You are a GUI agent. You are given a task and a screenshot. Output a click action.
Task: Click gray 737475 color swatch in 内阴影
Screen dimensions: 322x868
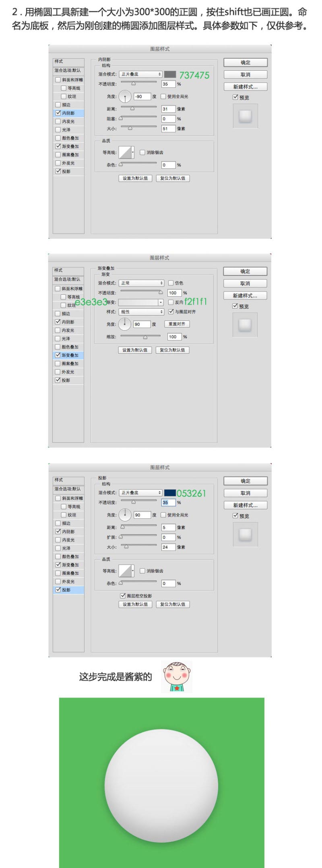170,74
